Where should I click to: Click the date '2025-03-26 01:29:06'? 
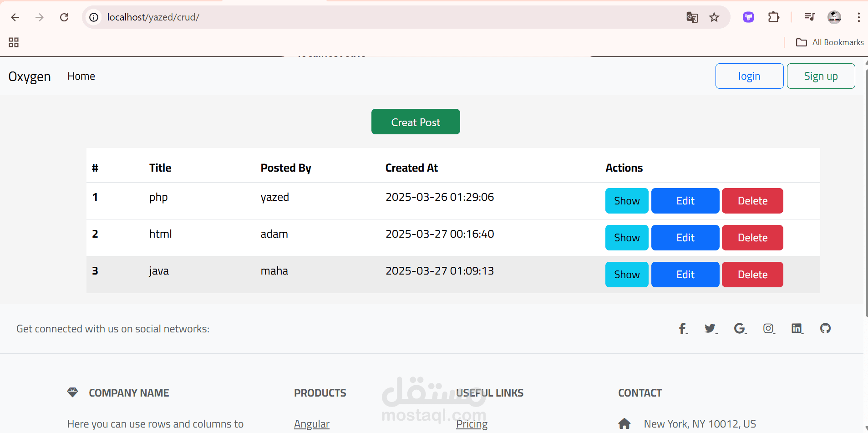click(440, 197)
